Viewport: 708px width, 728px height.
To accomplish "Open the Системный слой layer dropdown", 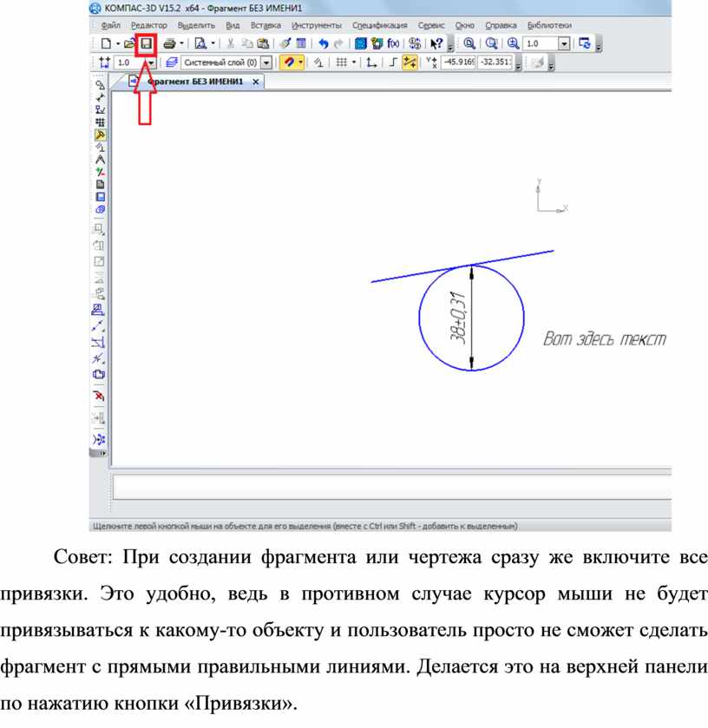I will tap(265, 62).
